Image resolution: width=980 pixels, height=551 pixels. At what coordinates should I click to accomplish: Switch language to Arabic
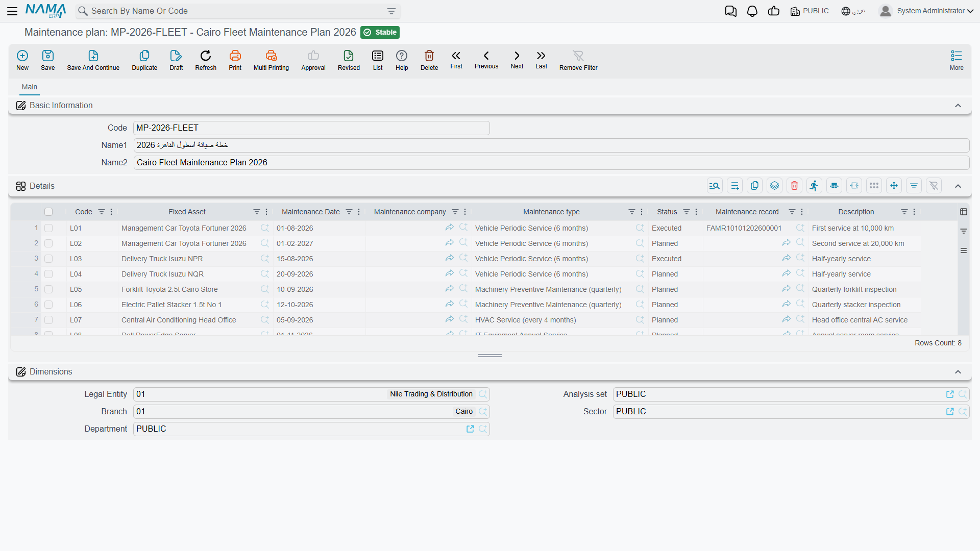coord(853,11)
